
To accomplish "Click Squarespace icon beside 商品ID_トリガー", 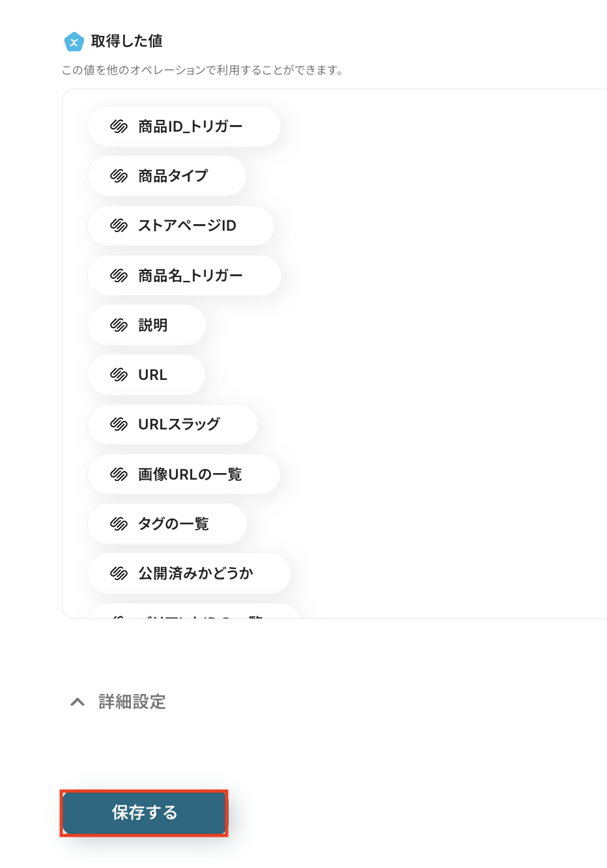I will point(119,126).
